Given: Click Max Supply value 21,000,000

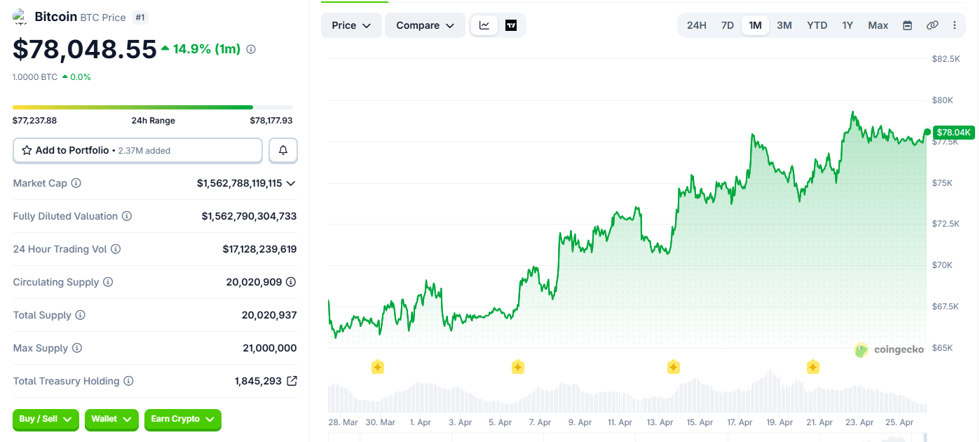Looking at the screenshot, I should coord(269,348).
